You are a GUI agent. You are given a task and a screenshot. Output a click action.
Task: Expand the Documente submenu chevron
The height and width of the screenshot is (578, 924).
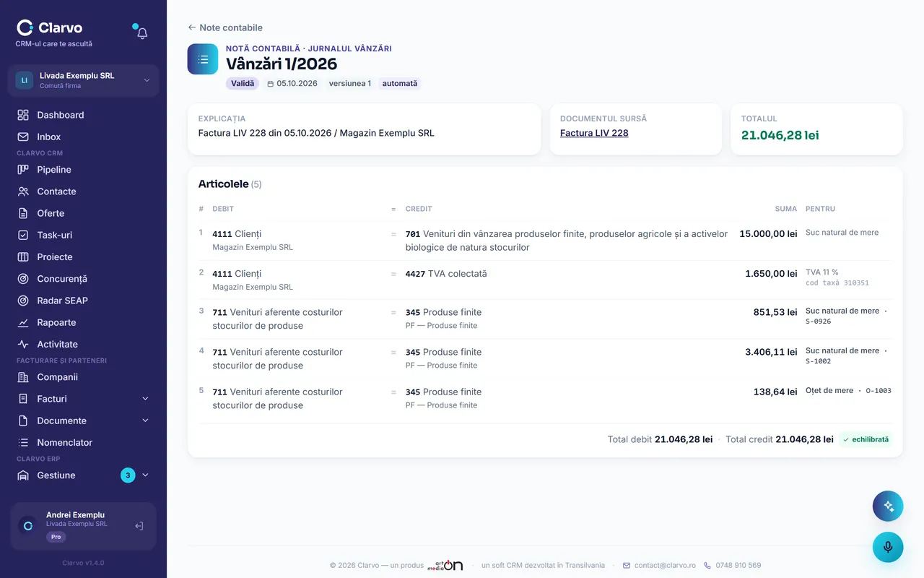(145, 420)
